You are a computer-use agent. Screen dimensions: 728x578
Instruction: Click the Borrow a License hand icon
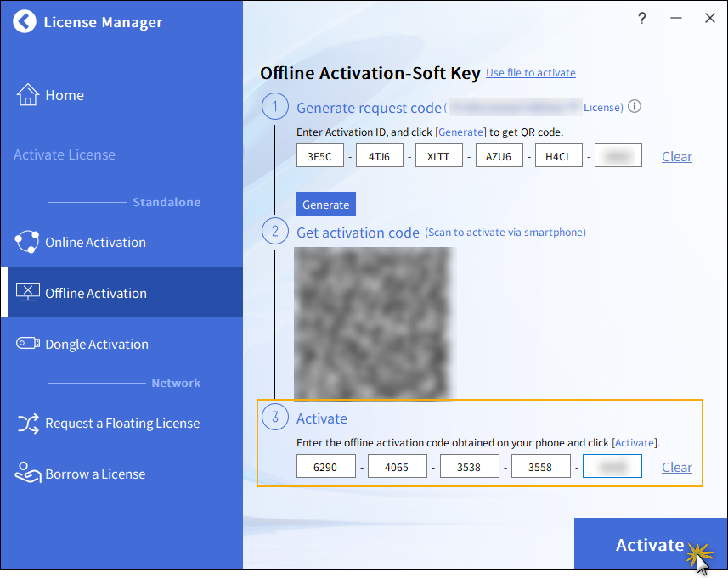(28, 474)
